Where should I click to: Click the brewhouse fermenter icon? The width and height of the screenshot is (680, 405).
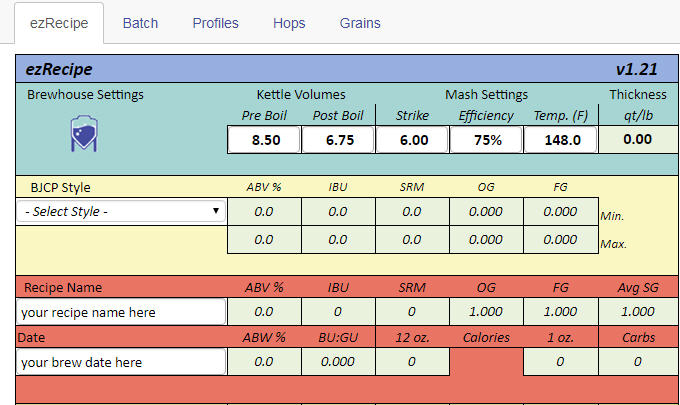pyautogui.click(x=84, y=134)
